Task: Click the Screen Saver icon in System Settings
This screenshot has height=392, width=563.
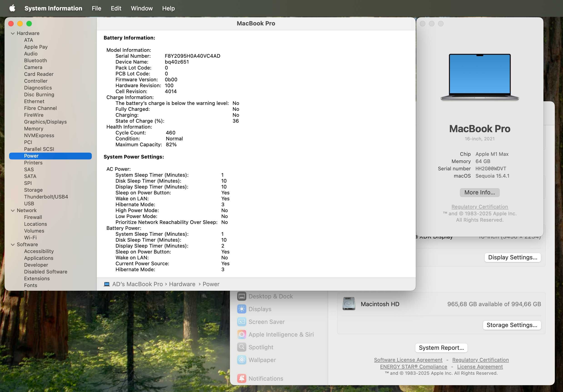Action: click(242, 322)
